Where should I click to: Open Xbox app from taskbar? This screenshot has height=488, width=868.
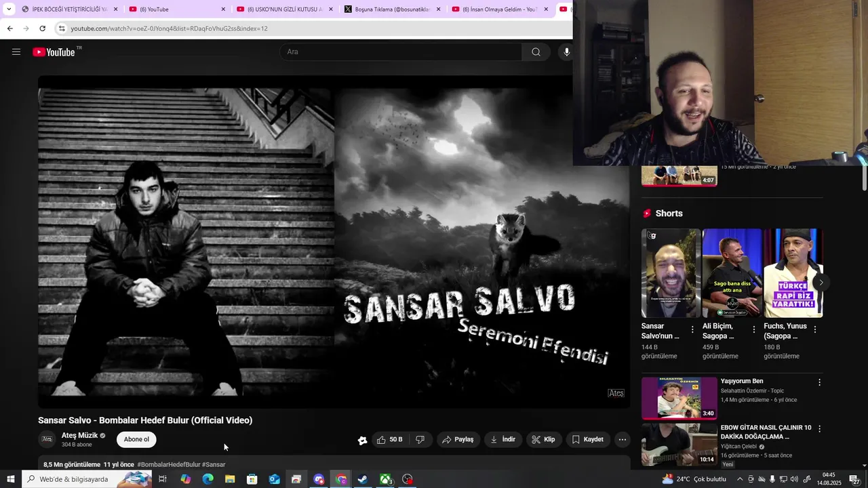tap(385, 479)
